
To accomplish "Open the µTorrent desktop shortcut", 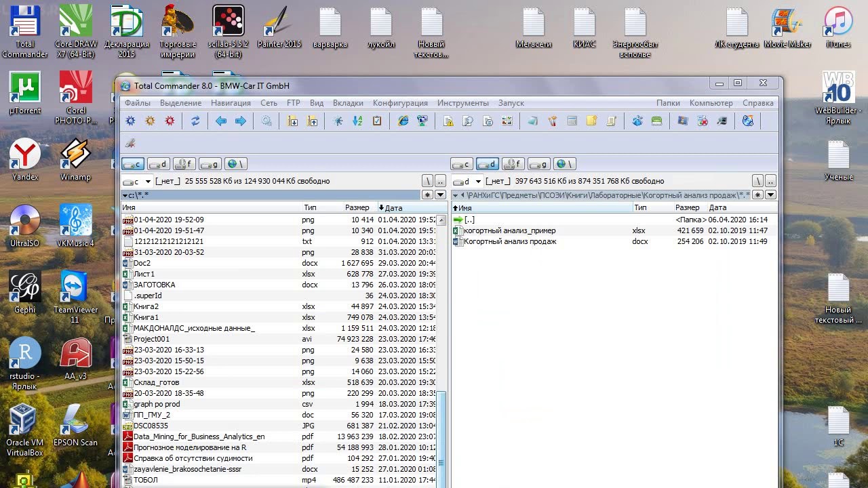I will [25, 94].
